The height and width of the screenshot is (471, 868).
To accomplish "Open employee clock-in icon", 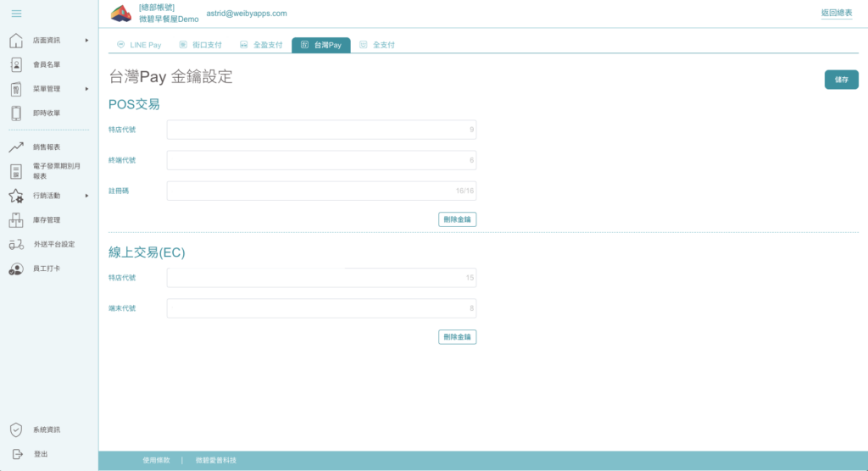I will pos(16,269).
